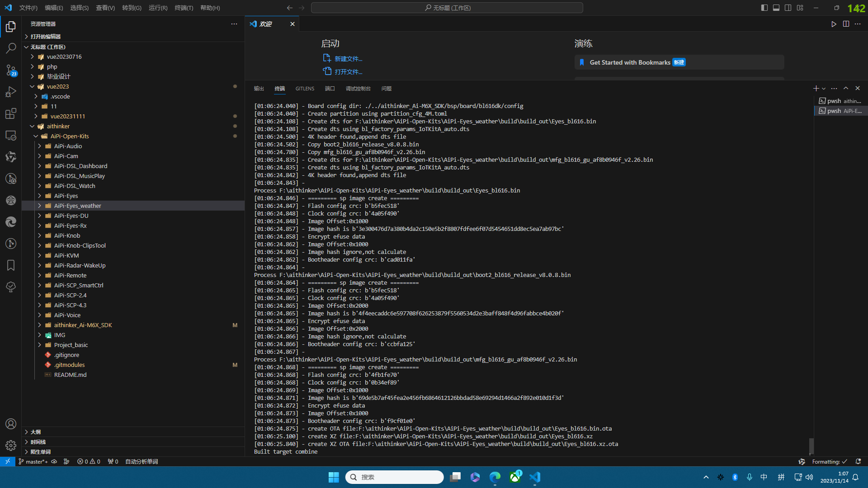Open the 文件(F) menu

(x=28, y=8)
